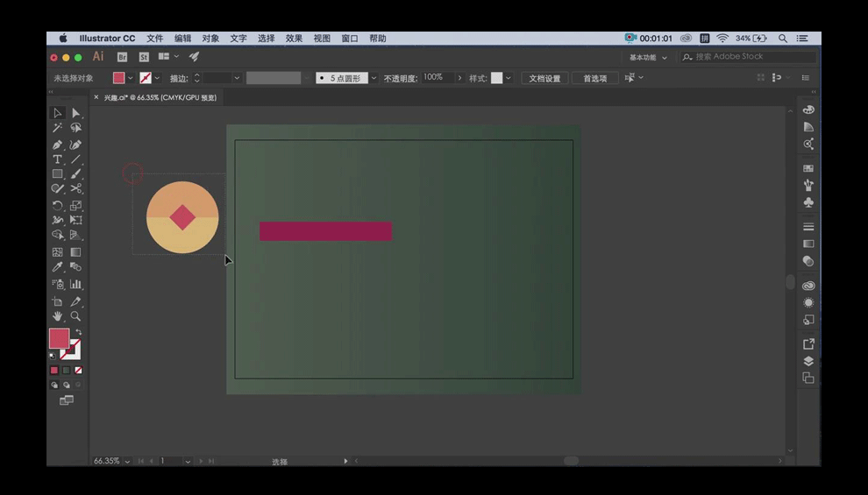Select the Blend tool
Viewport: 868px width, 495px height.
point(75,267)
